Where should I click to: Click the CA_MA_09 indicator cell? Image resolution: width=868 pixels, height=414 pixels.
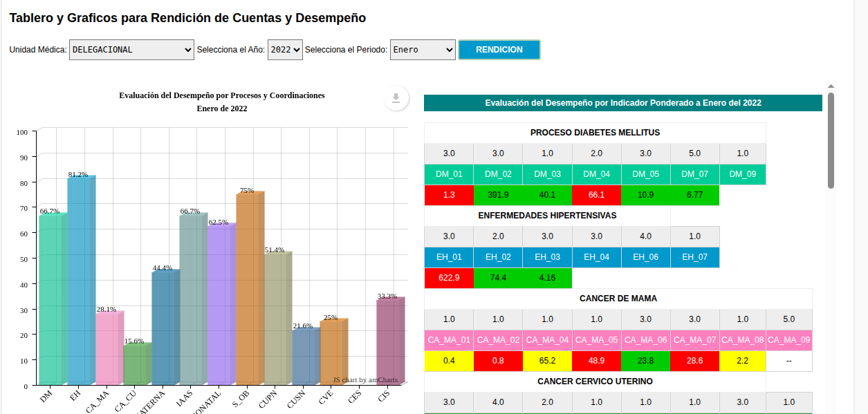(x=788, y=340)
